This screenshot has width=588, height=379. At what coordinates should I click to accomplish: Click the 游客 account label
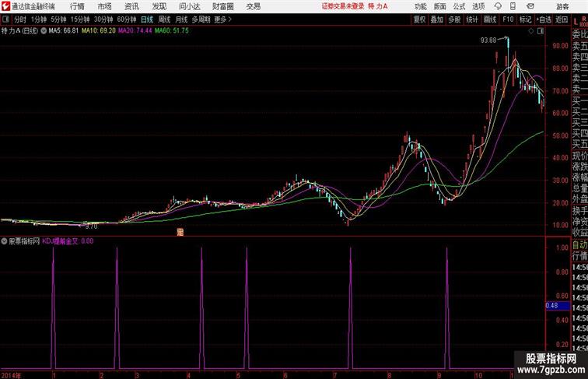562,6
